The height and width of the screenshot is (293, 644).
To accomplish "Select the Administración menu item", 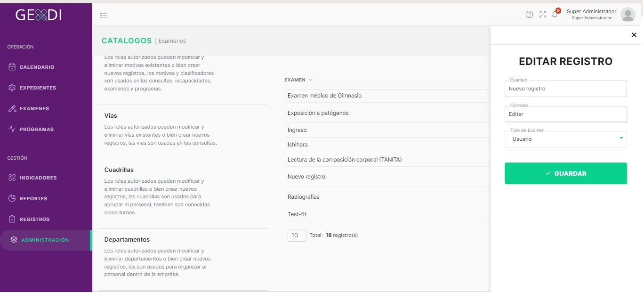I will [x=46, y=240].
